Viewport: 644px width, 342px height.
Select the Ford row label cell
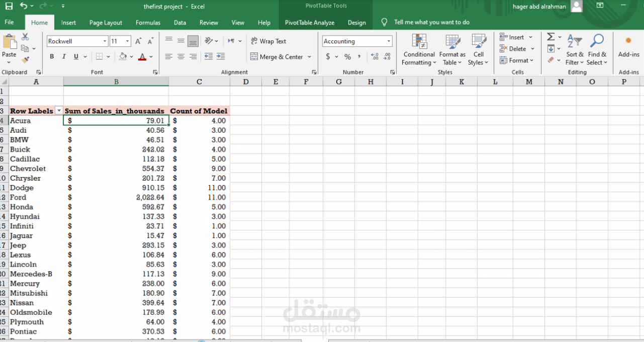(36, 197)
